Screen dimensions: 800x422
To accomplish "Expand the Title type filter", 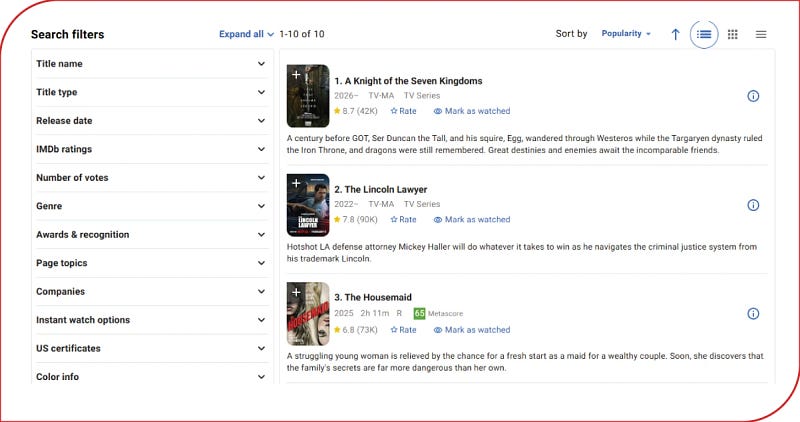I will (x=151, y=92).
